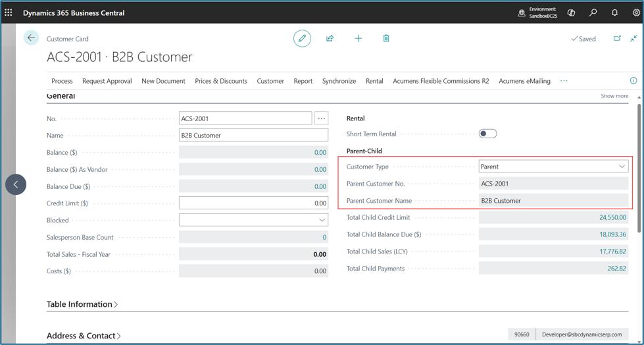Open notifications bell icon
This screenshot has height=345, width=644.
(614, 13)
